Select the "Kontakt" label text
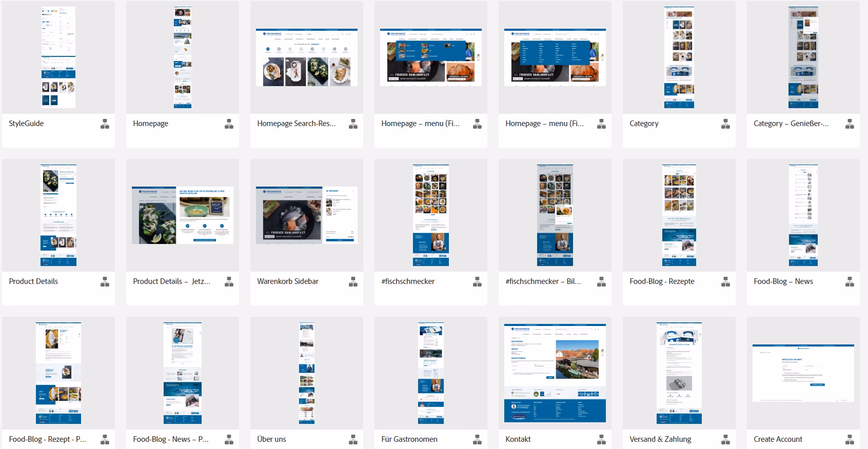 (518, 439)
